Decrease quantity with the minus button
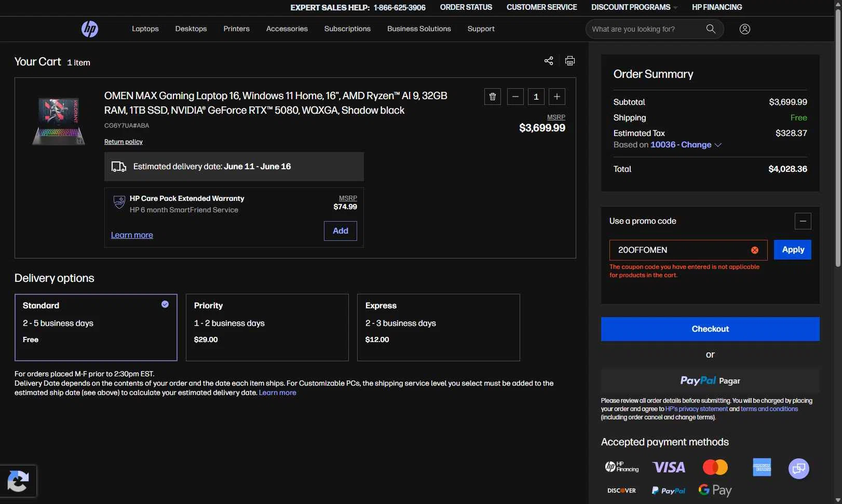Screen dimensions: 842x504 (x=515, y=97)
